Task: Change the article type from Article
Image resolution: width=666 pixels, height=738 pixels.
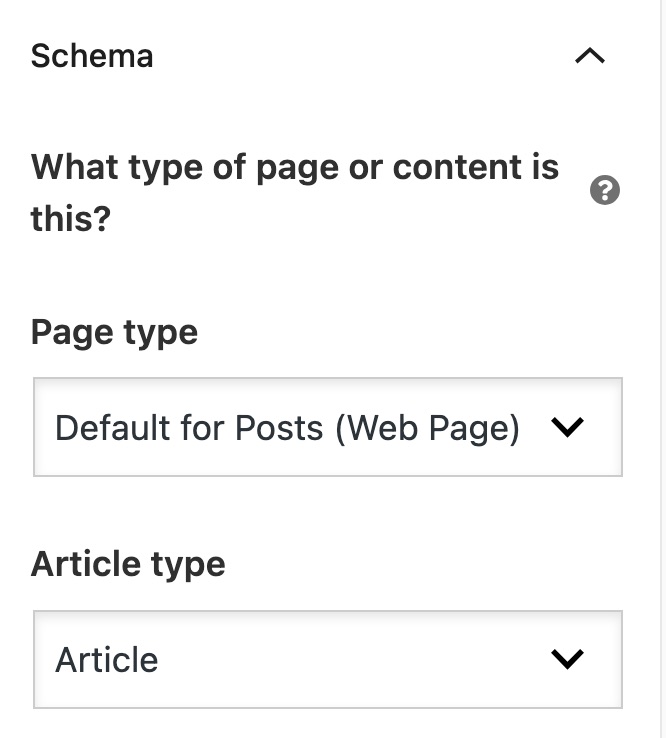Action: point(328,659)
